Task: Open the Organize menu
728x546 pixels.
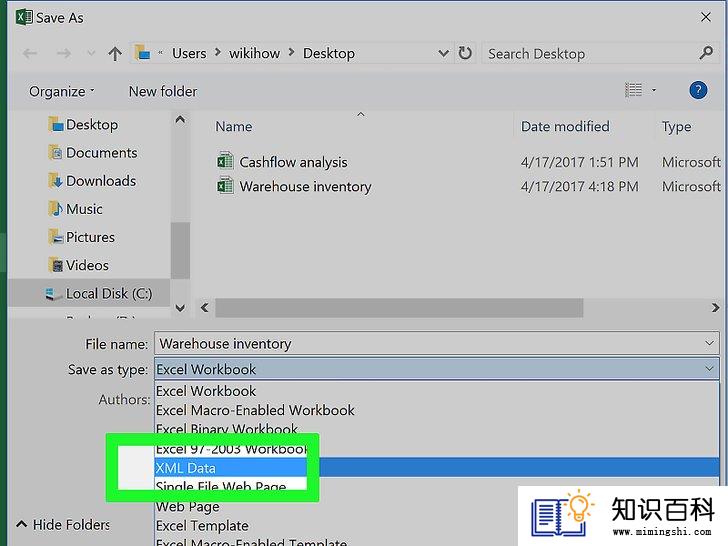Action: click(x=62, y=91)
